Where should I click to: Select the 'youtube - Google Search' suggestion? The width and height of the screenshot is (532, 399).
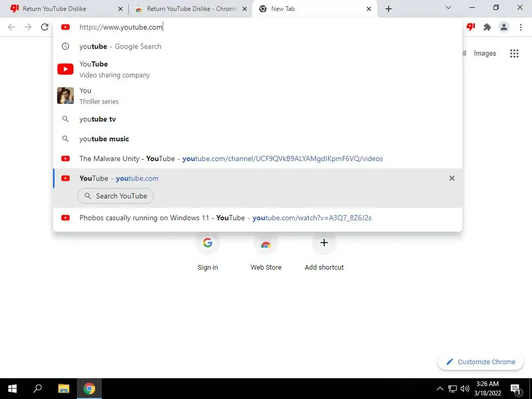[258, 46]
